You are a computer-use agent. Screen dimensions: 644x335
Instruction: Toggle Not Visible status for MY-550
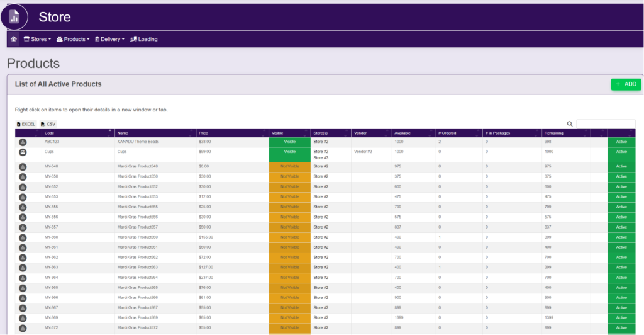[289, 177]
